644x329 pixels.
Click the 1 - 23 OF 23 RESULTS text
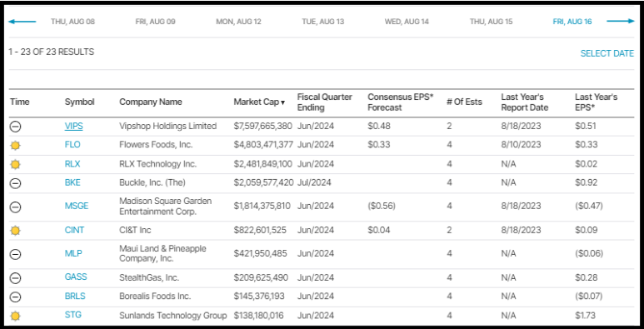52,52
